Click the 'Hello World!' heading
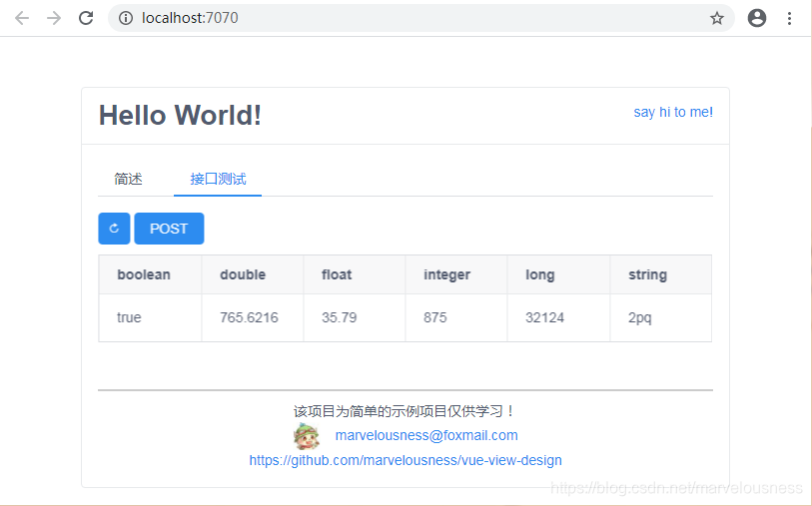Image resolution: width=812 pixels, height=506 pixels. click(180, 116)
